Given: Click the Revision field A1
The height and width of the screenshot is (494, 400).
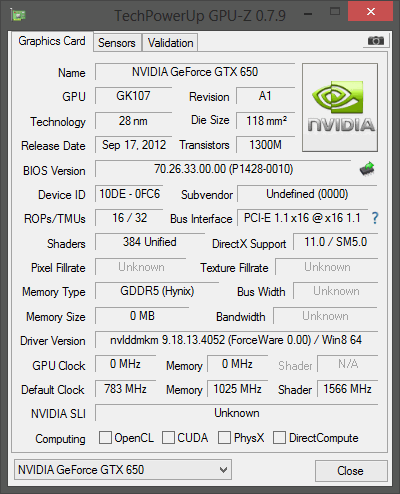Looking at the screenshot, I should click(x=265, y=96).
